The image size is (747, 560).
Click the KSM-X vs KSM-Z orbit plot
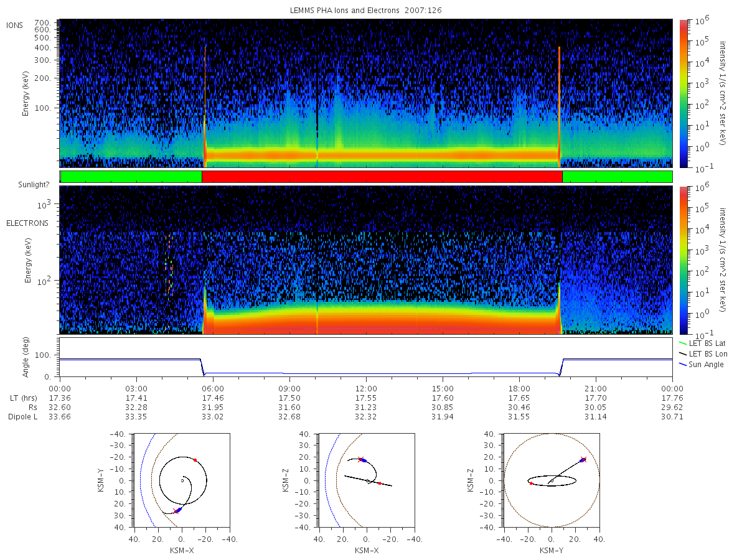point(366,480)
